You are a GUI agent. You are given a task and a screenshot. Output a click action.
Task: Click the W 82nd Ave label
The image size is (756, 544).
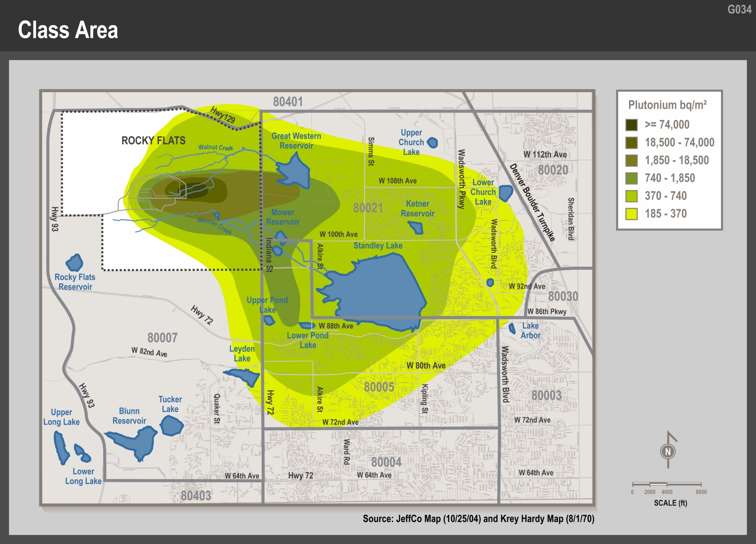tap(149, 352)
